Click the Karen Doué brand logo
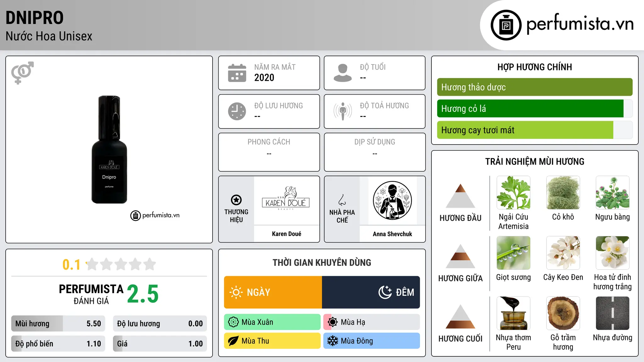644x362 pixels. (286, 199)
